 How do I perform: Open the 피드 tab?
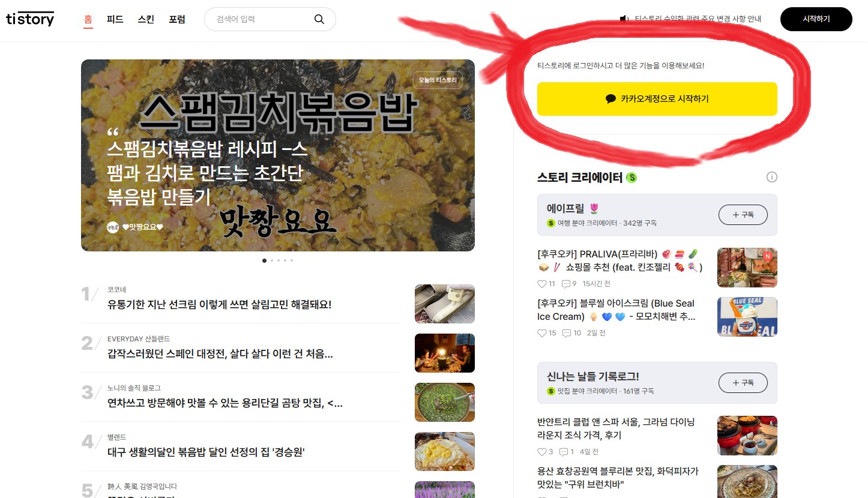tap(115, 19)
